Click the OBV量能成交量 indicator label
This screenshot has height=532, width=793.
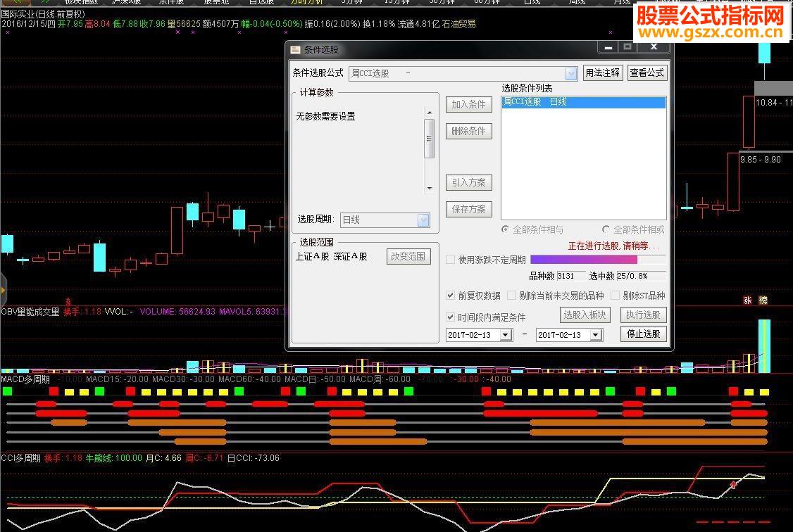(30, 312)
